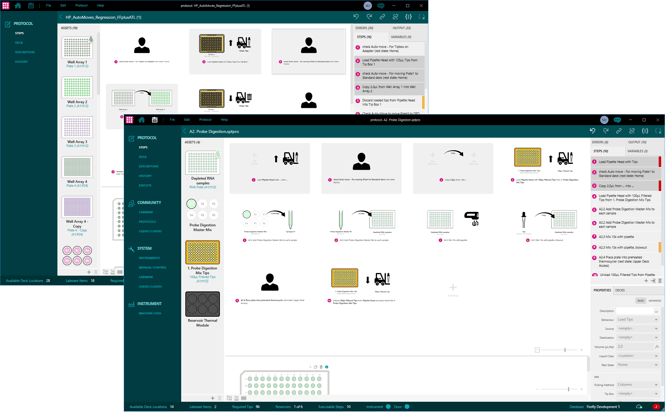Select the mixer step icon in the front canvas
Screen dimensions: 670x419
(472, 219)
